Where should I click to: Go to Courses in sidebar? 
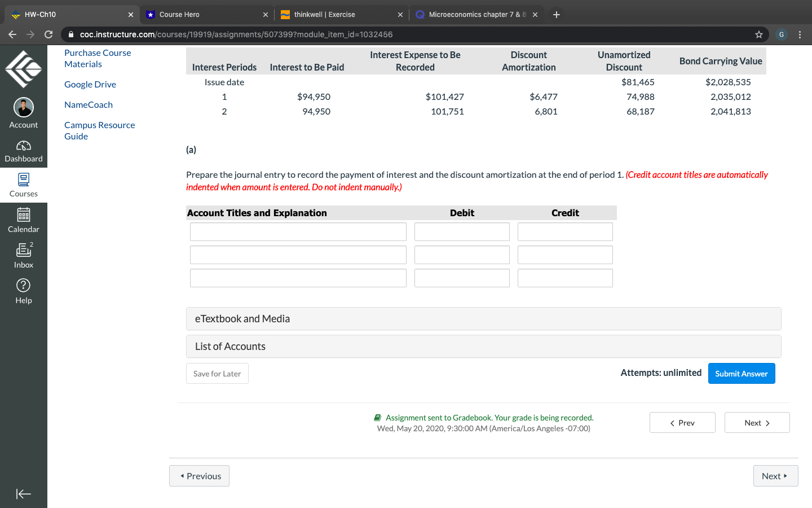(x=24, y=185)
